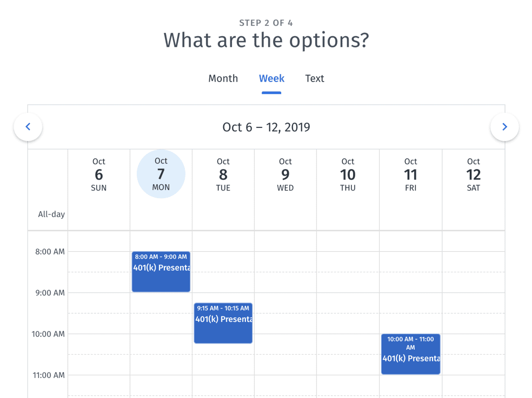The image size is (532, 398).
Task: Click the Thursday 9:00 AM time slot
Action: tap(348, 303)
